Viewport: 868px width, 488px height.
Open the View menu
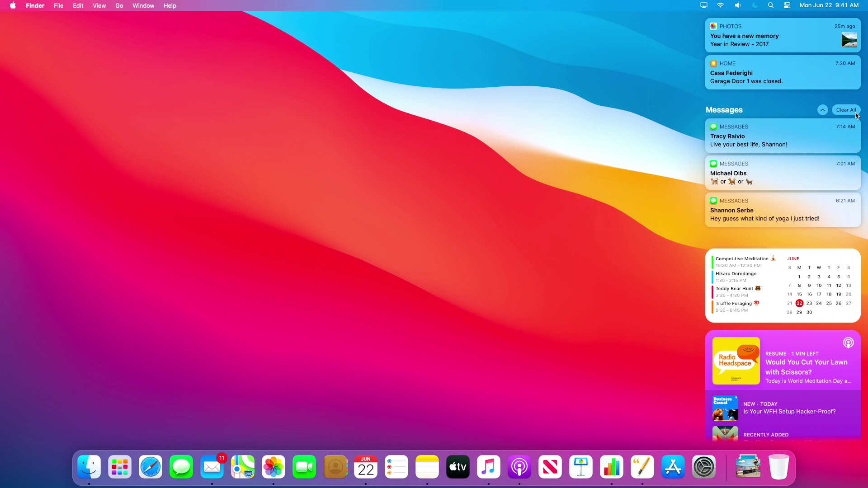coord(99,5)
